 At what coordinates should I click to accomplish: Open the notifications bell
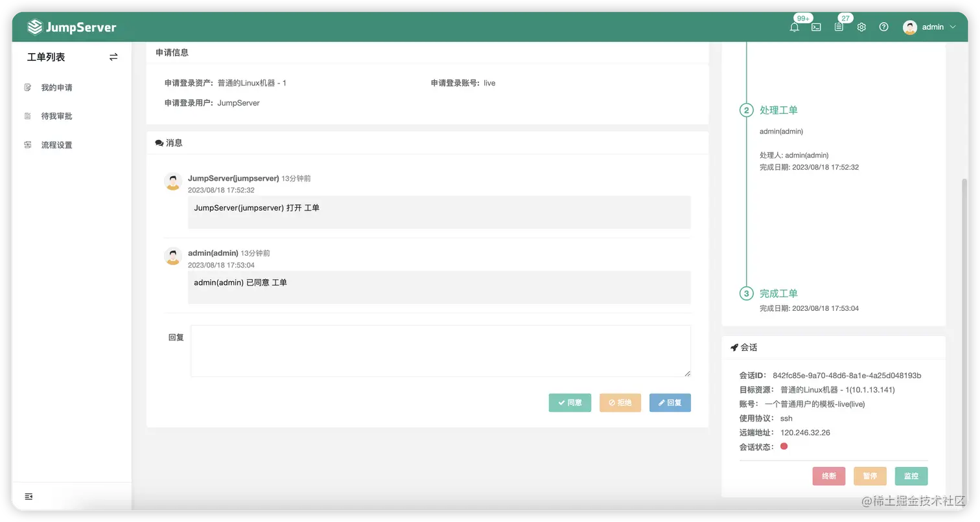794,27
